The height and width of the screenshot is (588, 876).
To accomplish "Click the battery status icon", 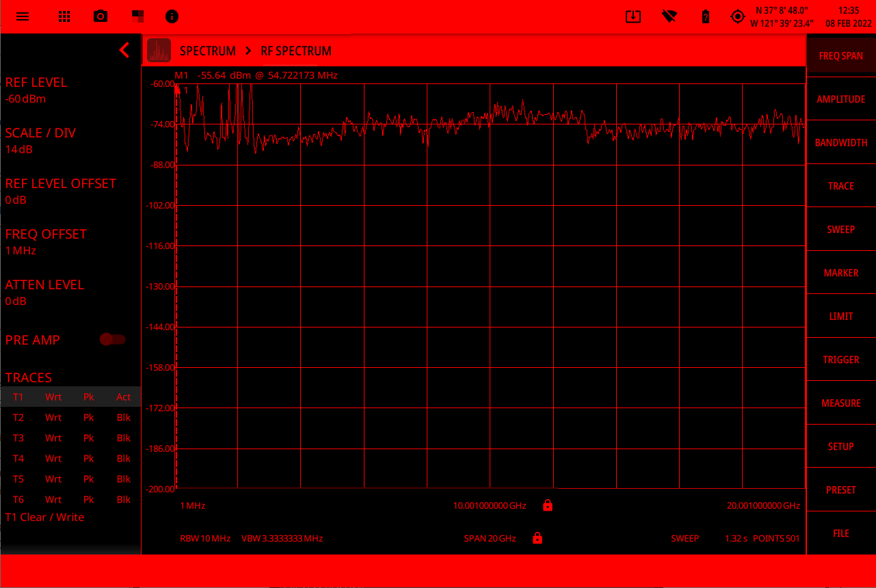I will click(x=706, y=16).
